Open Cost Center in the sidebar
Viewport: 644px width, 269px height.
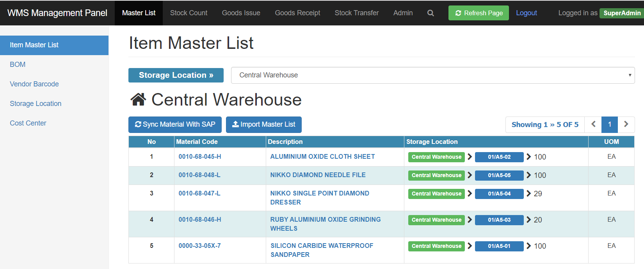click(x=28, y=123)
